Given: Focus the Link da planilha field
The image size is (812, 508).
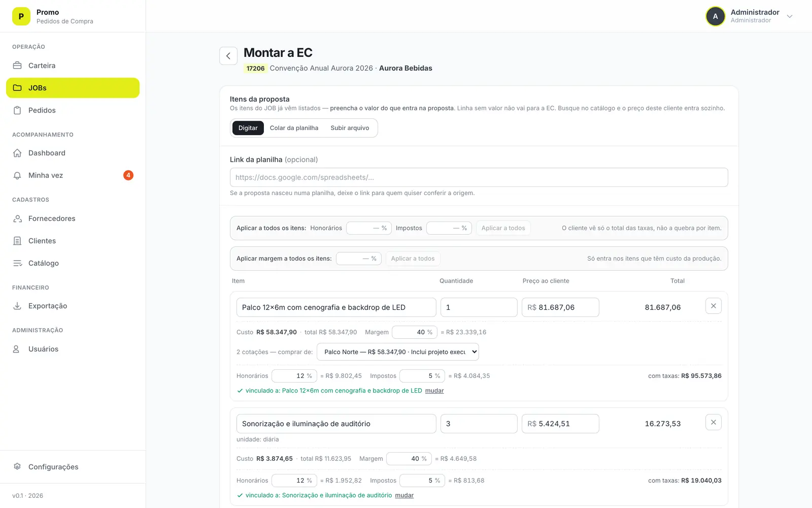Looking at the screenshot, I should coord(479,177).
